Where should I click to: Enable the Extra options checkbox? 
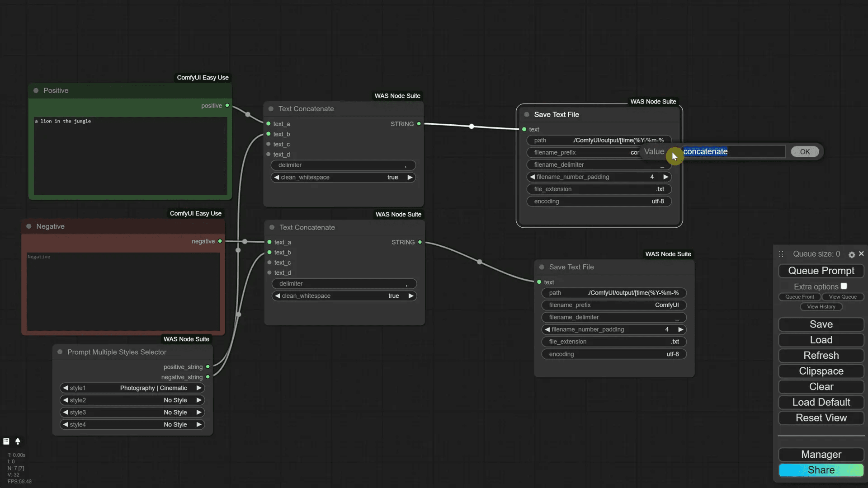pyautogui.click(x=844, y=286)
